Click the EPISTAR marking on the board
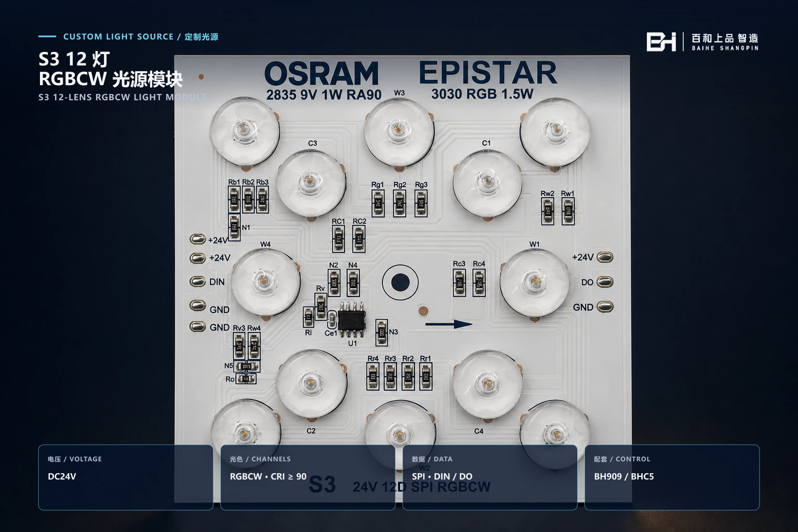 pyautogui.click(x=488, y=73)
